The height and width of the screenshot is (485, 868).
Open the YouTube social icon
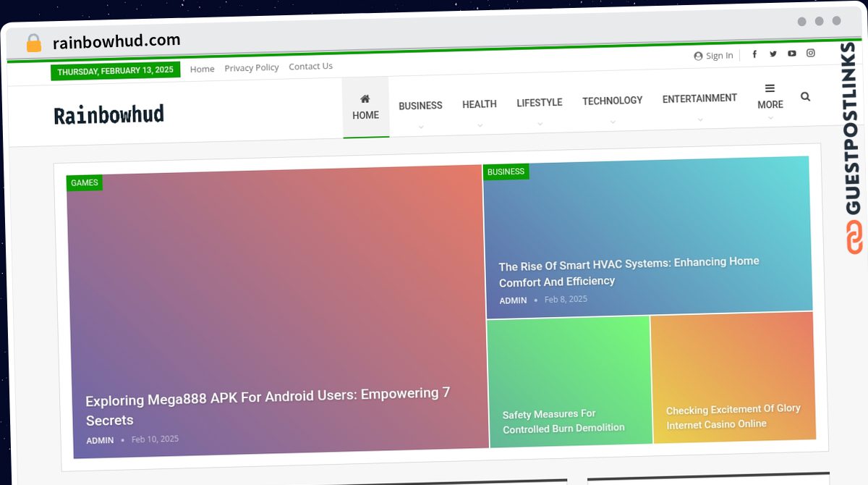pyautogui.click(x=792, y=54)
